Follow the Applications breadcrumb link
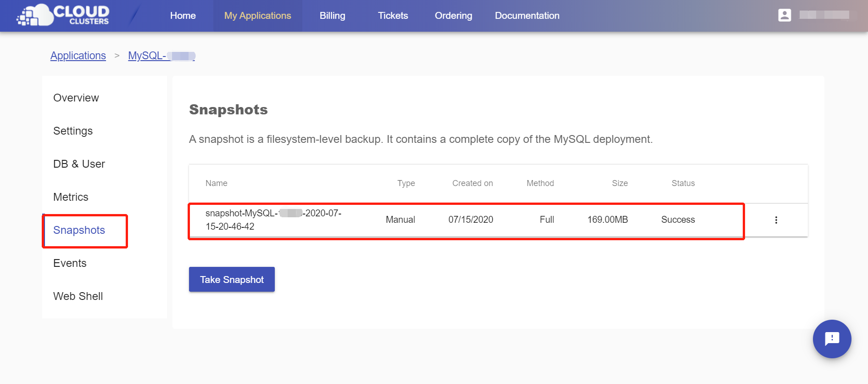The height and width of the screenshot is (384, 868). 78,56
